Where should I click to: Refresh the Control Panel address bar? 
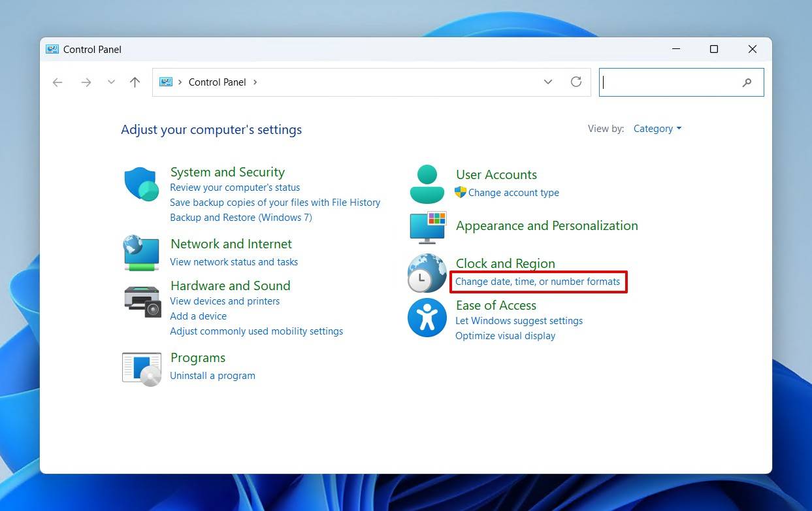click(576, 82)
